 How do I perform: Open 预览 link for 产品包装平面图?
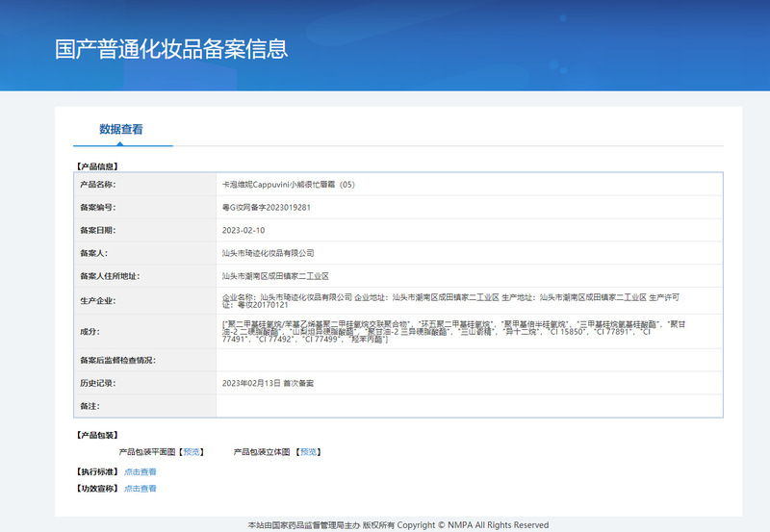pos(192,451)
